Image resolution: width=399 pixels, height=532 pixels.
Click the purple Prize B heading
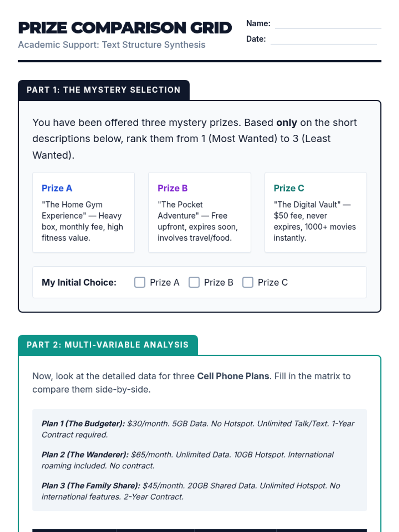[173, 188]
